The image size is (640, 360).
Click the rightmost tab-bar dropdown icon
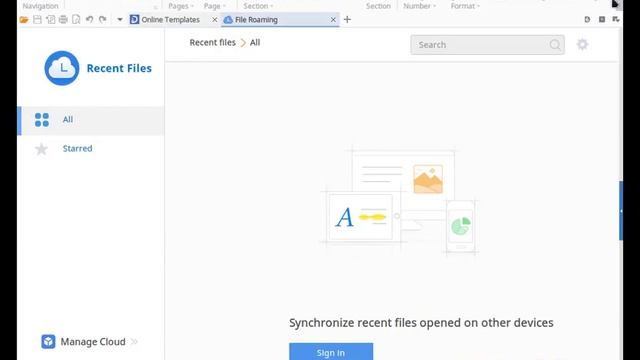616,20
